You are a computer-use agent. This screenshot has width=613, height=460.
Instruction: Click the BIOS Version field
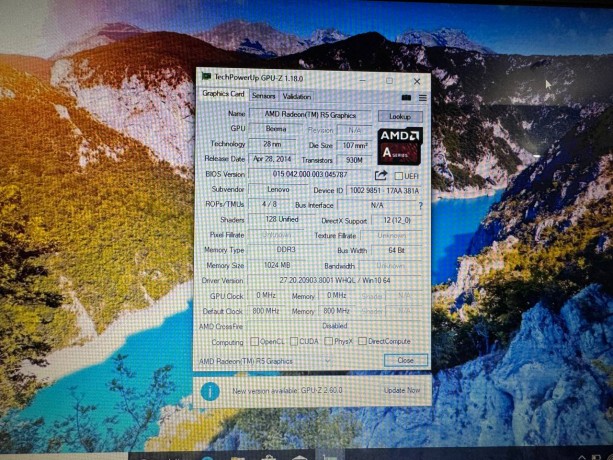click(310, 174)
